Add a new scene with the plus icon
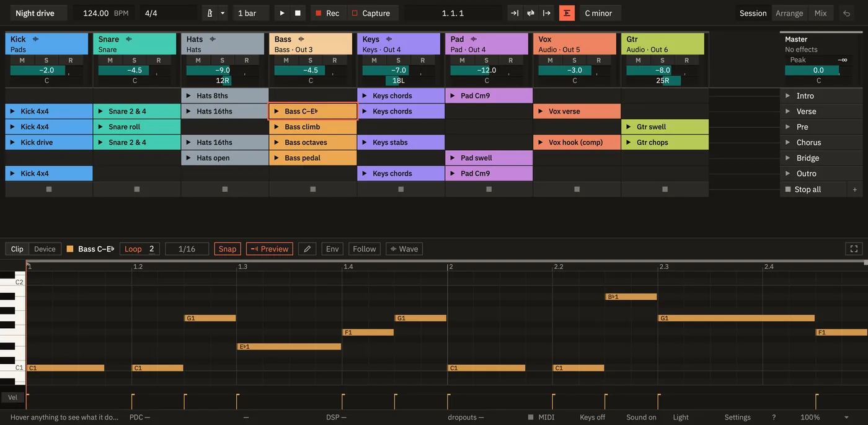 pos(854,189)
